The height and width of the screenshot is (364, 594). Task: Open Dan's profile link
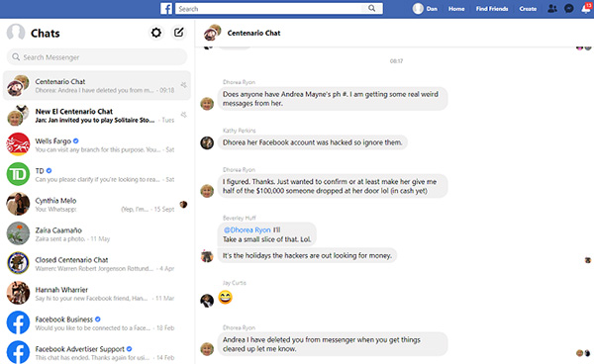425,9
